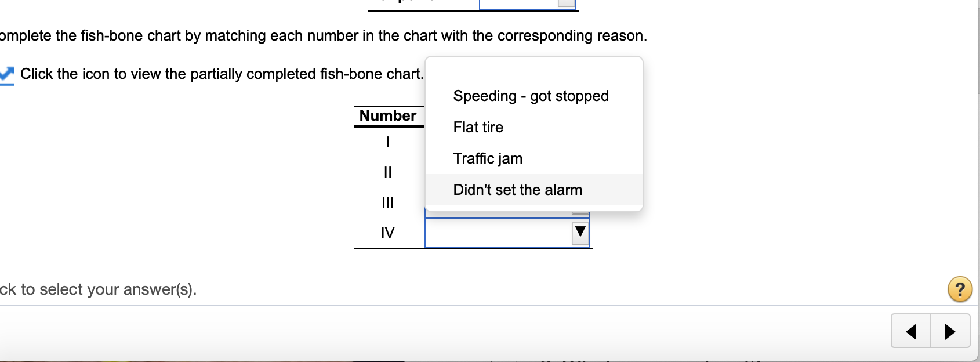Choose "Flat tire" from the open dropdown
This screenshot has height=362, width=980.
pyautogui.click(x=478, y=127)
